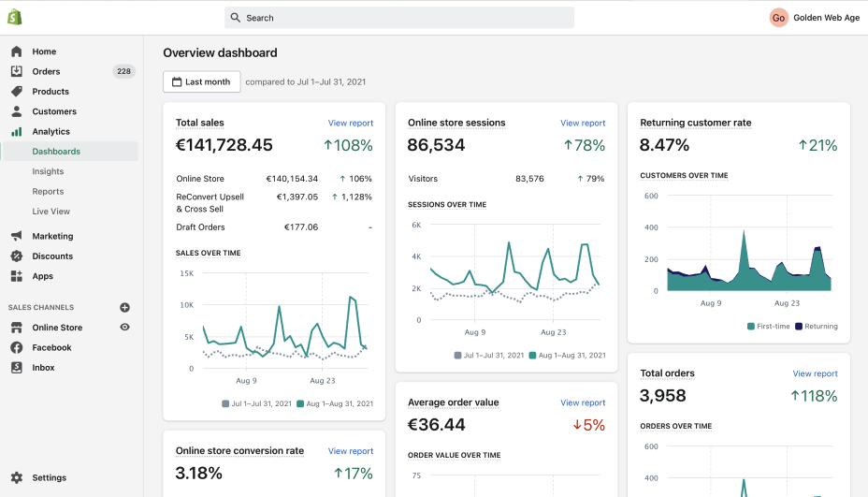Click the calendar icon in Last month
Screen dimensions: 868x497
177,82
